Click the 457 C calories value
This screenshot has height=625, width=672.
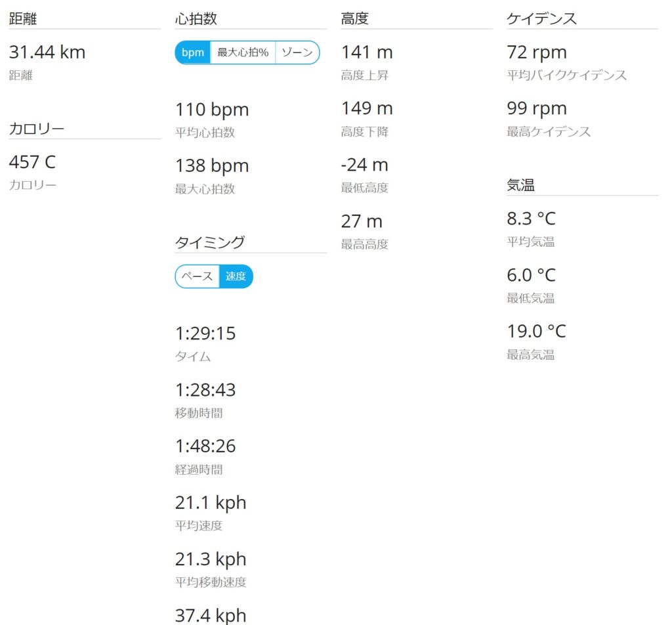coord(33,162)
